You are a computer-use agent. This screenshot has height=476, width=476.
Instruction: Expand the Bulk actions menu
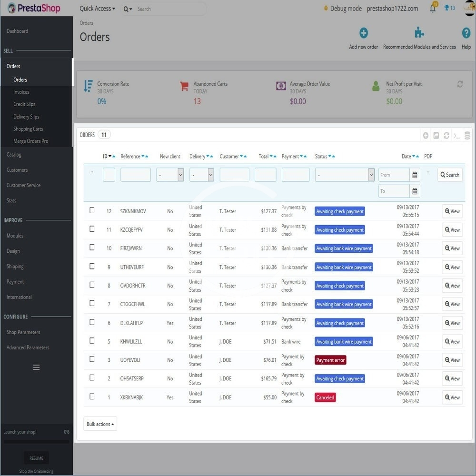coord(100,424)
